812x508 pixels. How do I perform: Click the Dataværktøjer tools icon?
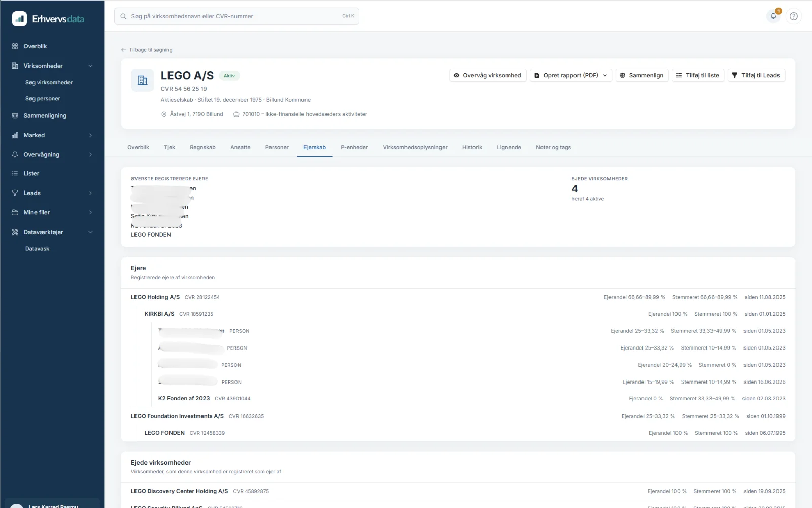point(15,232)
